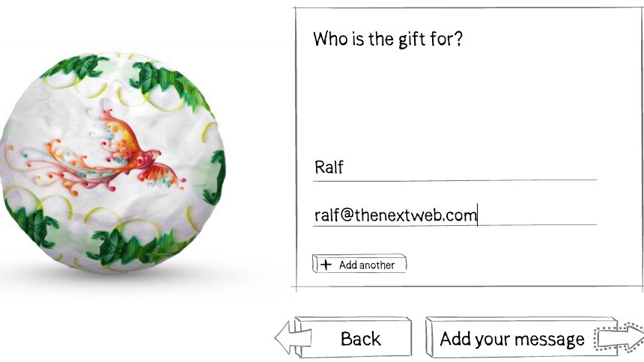Click the "Who is the gift for?" heading
Image resolution: width=644 pixels, height=362 pixels.
[x=388, y=39]
